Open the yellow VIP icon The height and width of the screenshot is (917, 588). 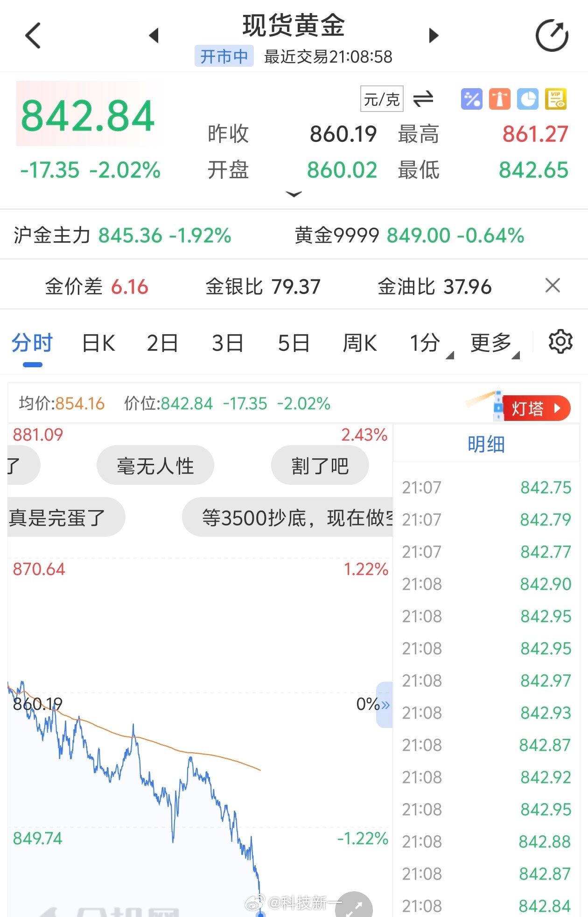tap(556, 99)
